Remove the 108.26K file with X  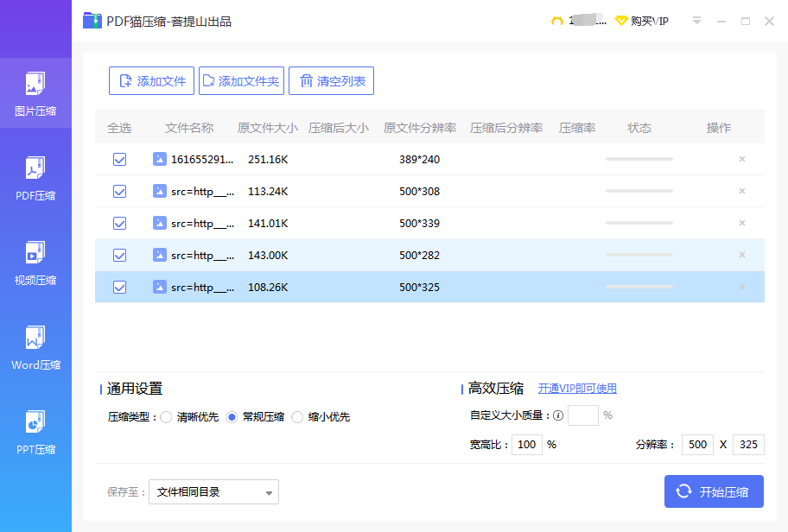click(741, 287)
